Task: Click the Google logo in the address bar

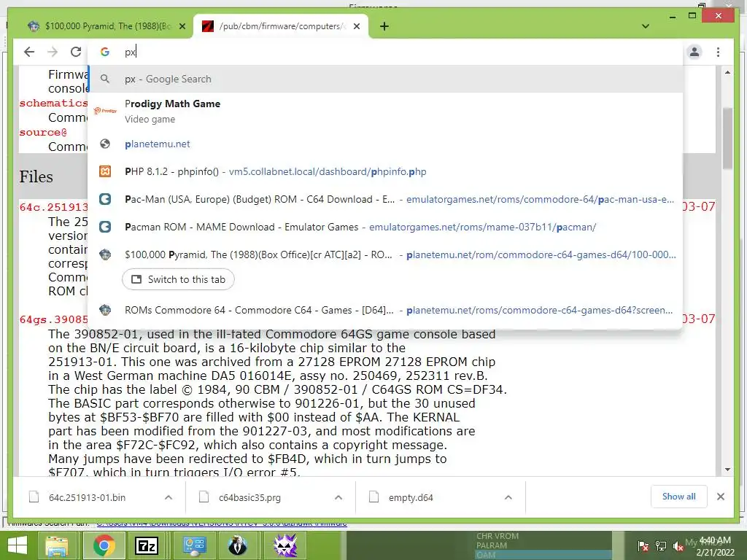Action: 105,52
